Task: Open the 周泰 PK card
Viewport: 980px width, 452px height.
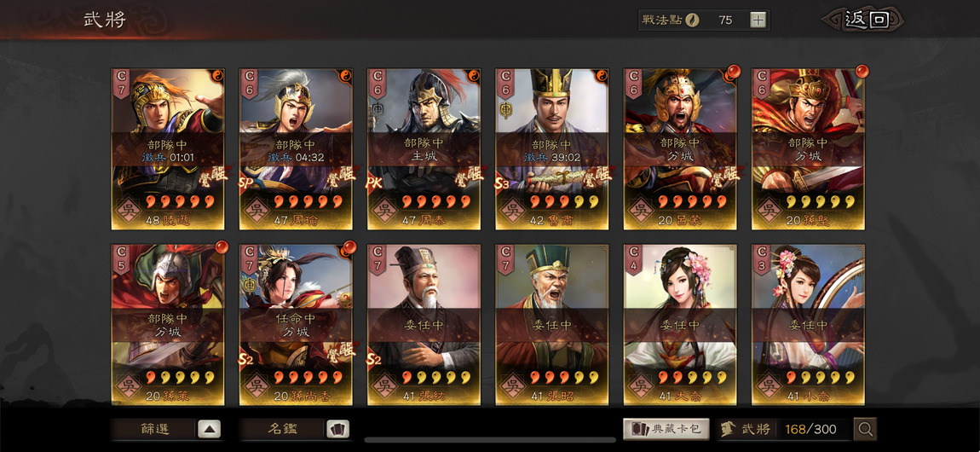Action: pos(424,149)
